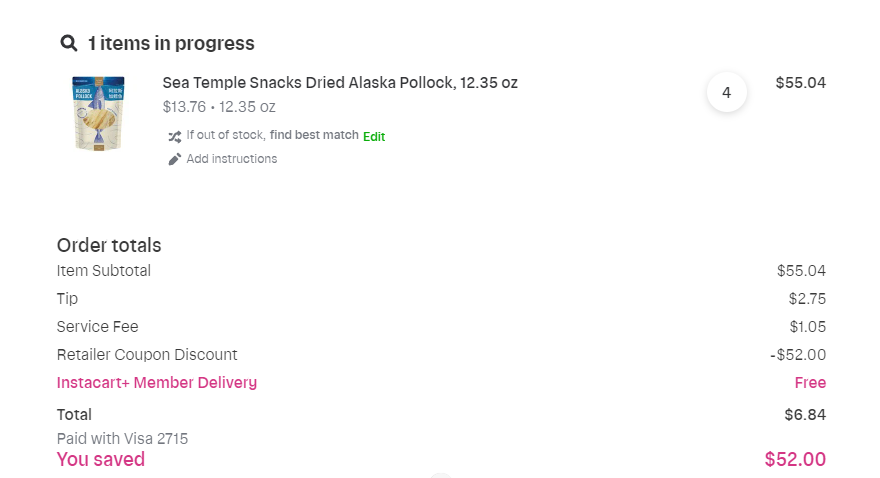
Task: Open Sea Temple Snacks Dried Alaska Pollock title
Action: tap(340, 83)
